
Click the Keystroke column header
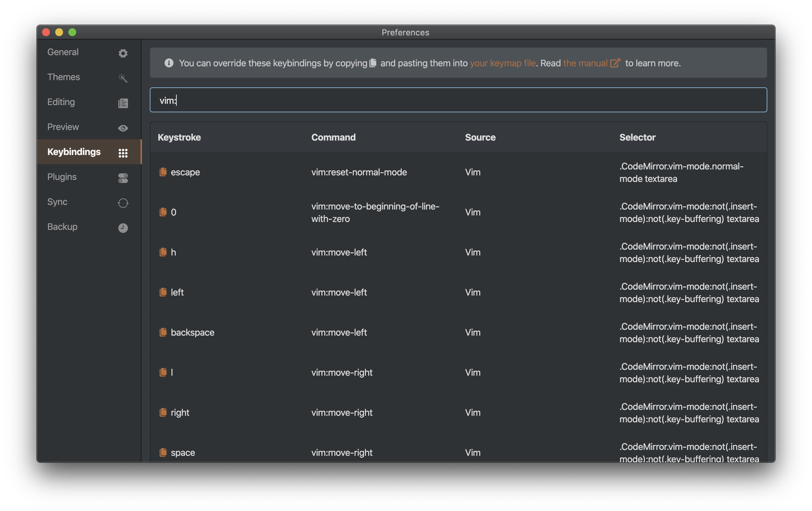click(x=179, y=137)
